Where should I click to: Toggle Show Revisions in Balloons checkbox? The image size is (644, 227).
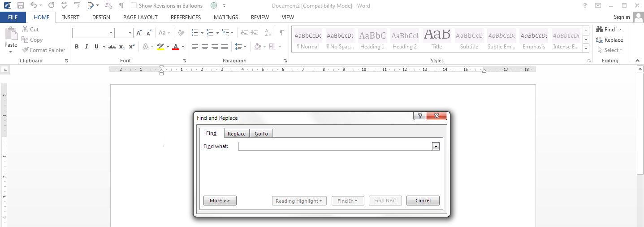coord(134,6)
